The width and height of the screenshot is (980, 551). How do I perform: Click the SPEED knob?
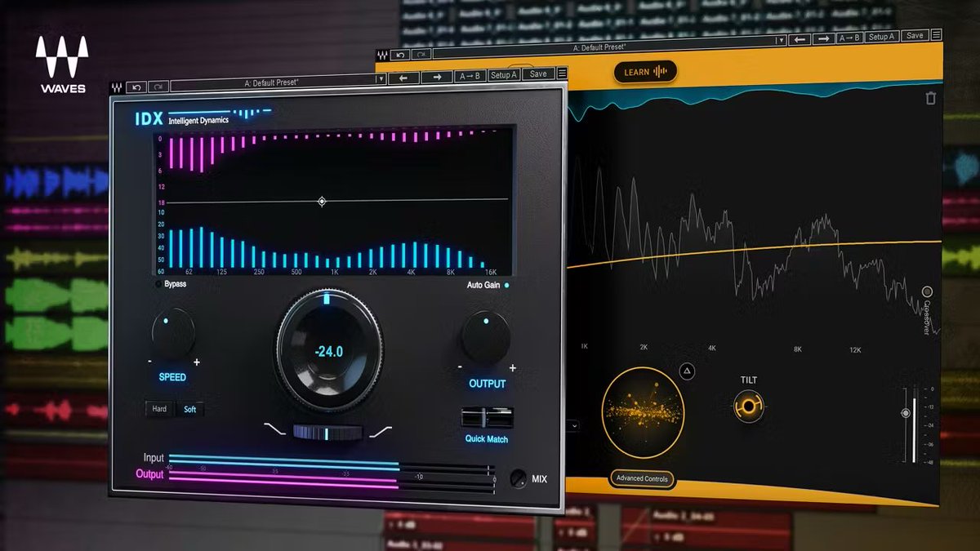pyautogui.click(x=173, y=331)
